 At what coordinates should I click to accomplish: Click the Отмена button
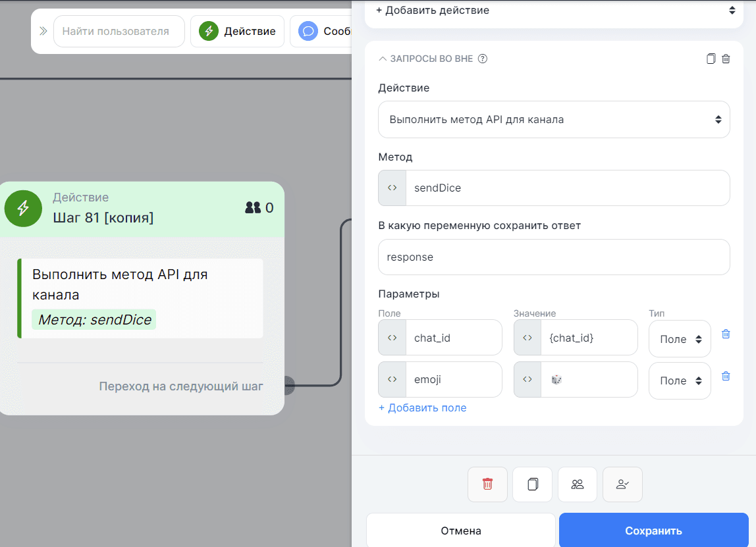click(461, 531)
